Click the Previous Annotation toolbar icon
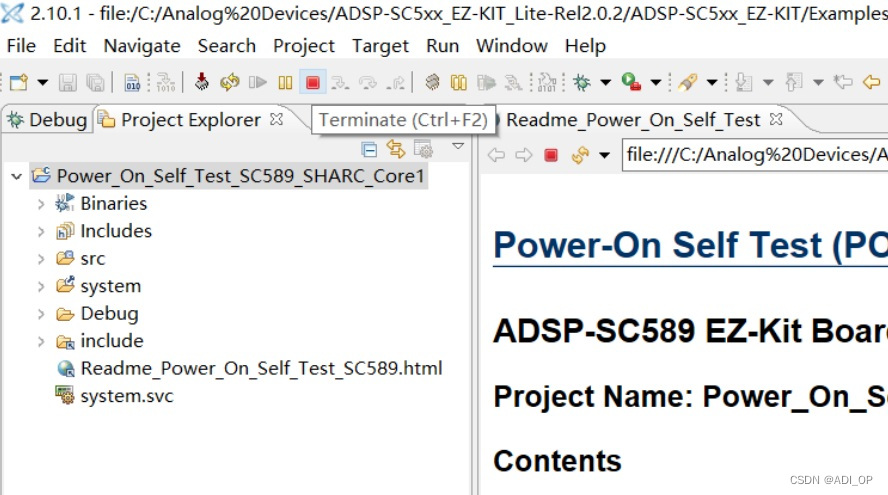 coord(794,83)
